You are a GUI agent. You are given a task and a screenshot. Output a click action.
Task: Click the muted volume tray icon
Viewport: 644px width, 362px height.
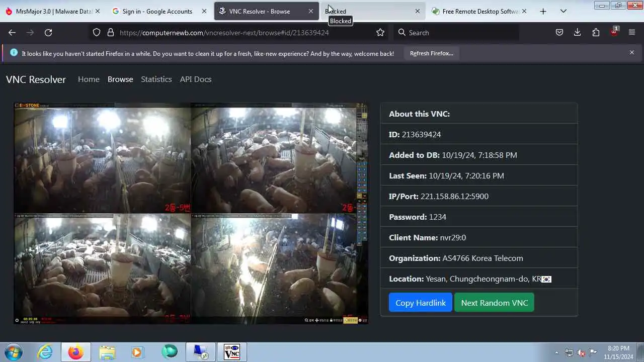(581, 352)
